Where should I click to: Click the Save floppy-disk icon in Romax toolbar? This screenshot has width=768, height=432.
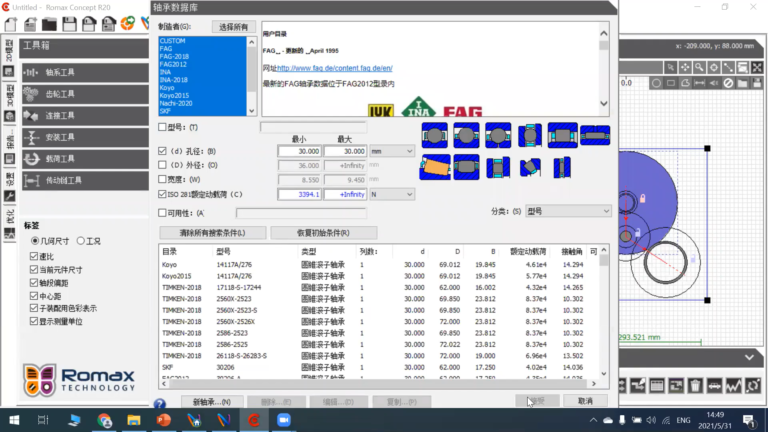69,24
